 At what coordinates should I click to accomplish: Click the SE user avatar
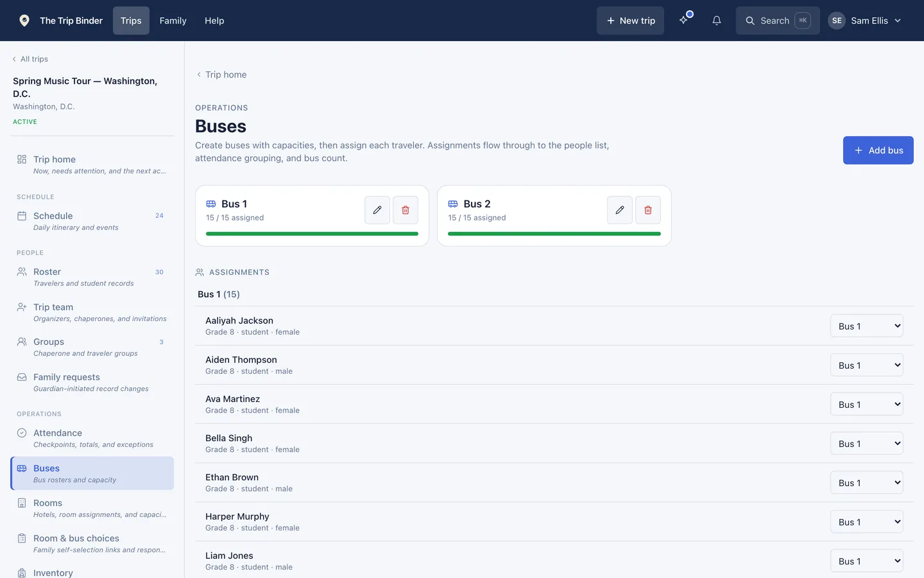pos(837,21)
